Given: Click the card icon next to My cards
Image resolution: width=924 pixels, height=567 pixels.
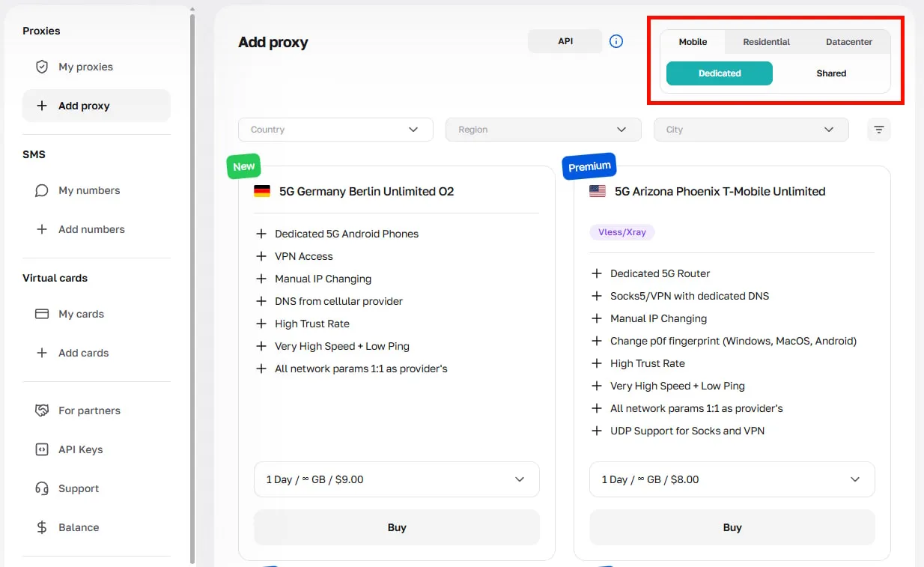Looking at the screenshot, I should click(42, 314).
